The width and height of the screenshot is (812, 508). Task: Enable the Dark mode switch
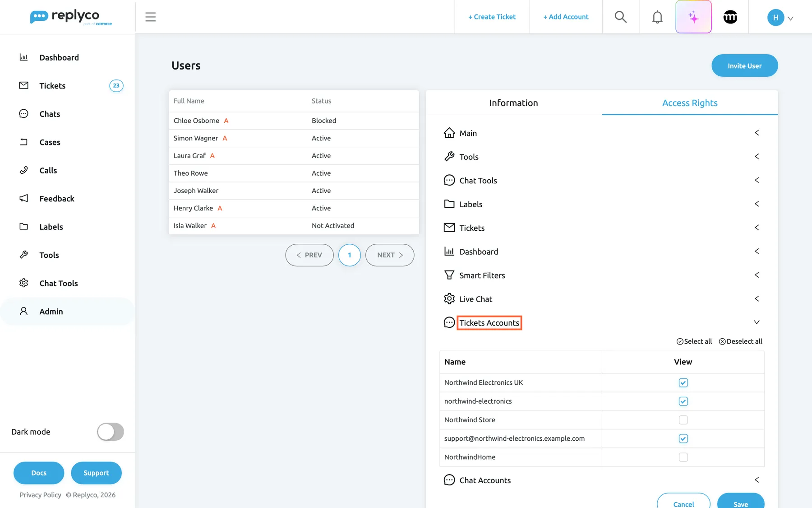tap(111, 432)
